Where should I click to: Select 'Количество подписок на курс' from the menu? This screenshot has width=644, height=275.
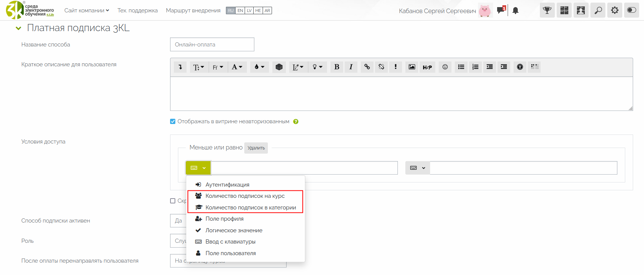pos(245,196)
